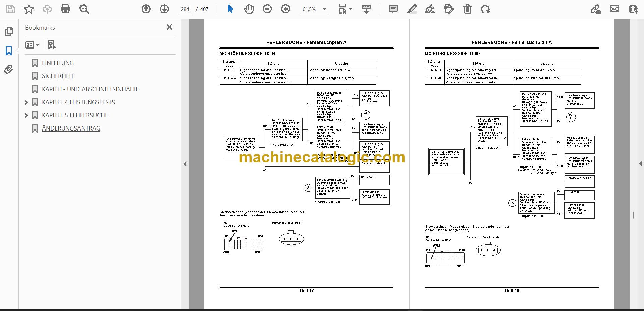Add a star bookmark to file
This screenshot has height=311, width=644.
[29, 9]
